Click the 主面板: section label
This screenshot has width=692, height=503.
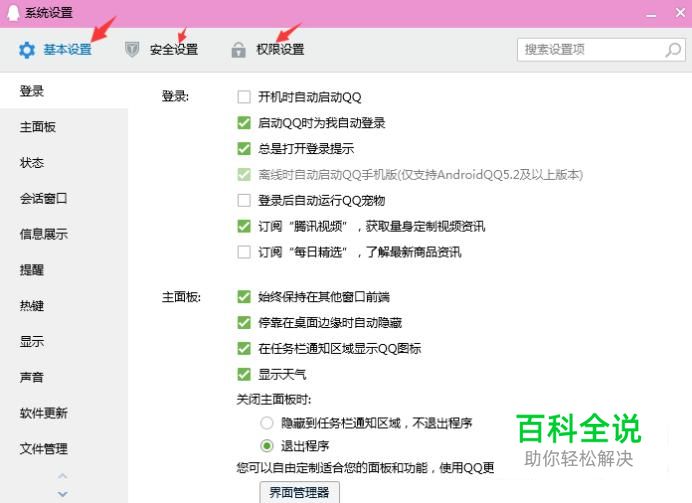click(181, 297)
